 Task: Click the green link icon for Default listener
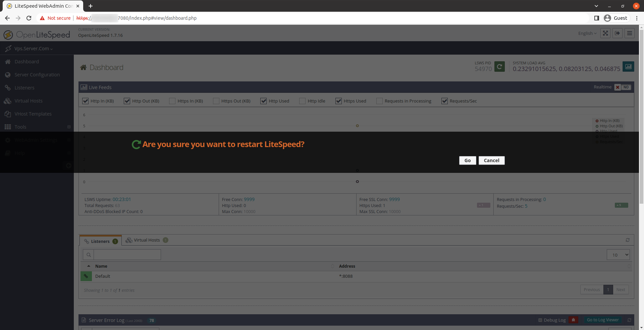[x=86, y=276]
